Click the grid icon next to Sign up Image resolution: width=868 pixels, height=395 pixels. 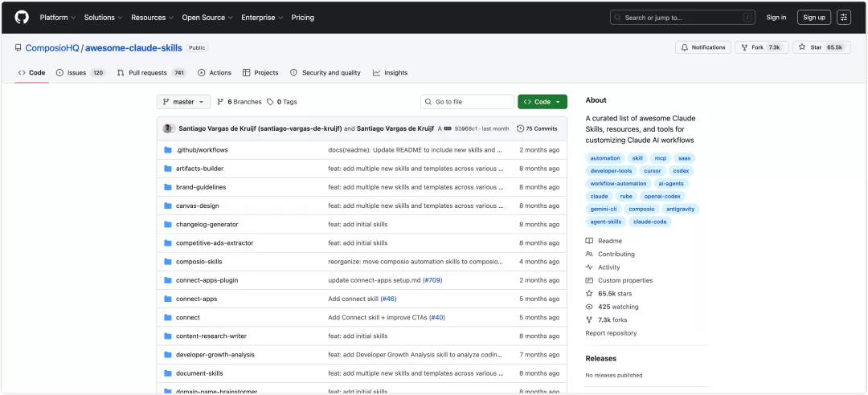[x=844, y=17]
